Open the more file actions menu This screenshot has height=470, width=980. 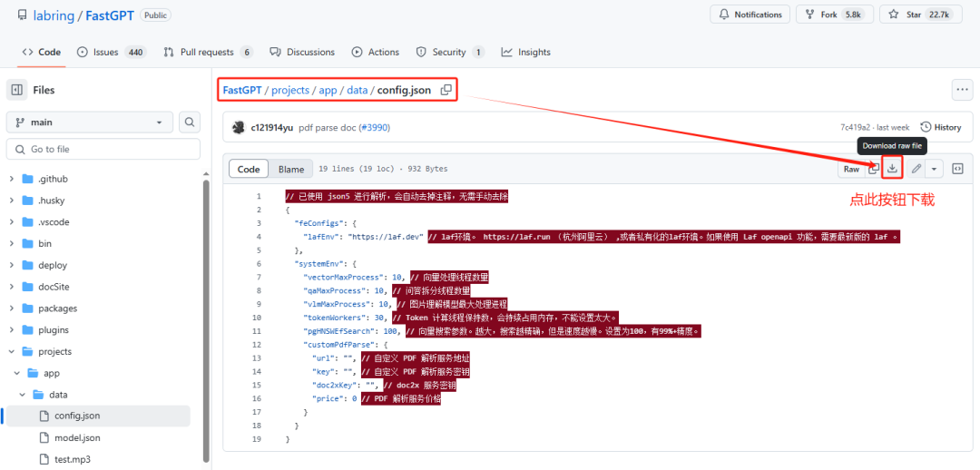click(962, 90)
